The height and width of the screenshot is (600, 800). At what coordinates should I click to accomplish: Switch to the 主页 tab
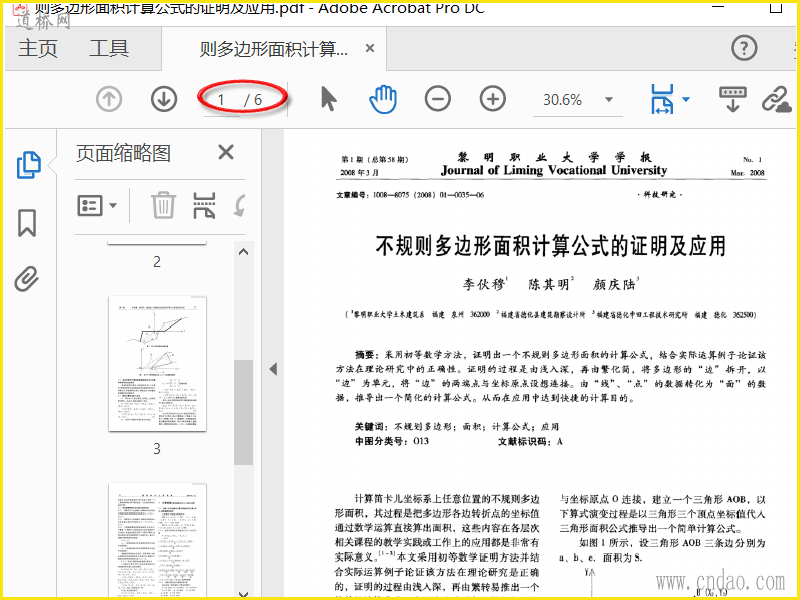pyautogui.click(x=38, y=48)
